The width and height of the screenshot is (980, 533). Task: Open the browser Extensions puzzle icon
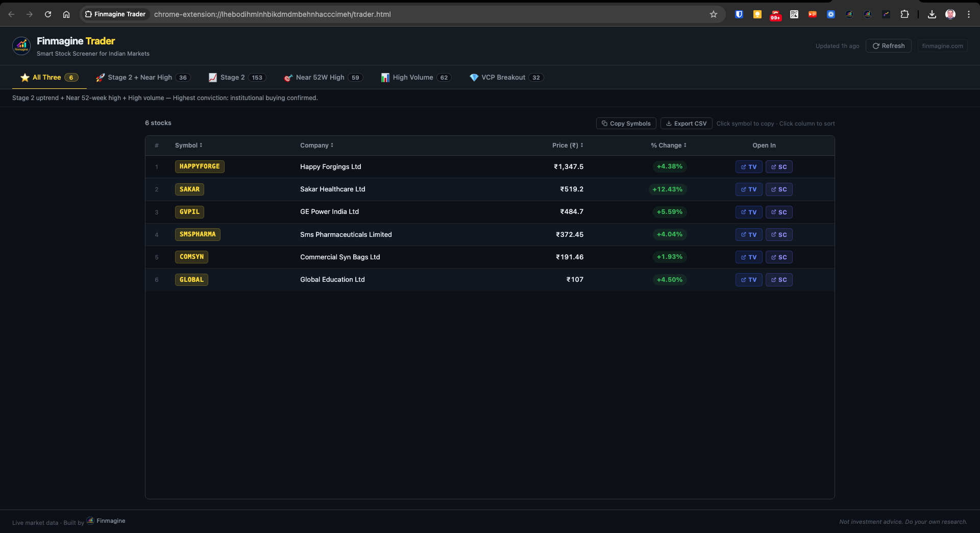[x=904, y=14]
